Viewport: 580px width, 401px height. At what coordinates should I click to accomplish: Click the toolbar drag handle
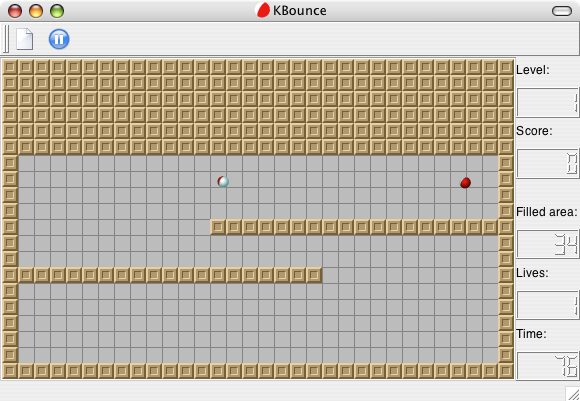point(6,39)
